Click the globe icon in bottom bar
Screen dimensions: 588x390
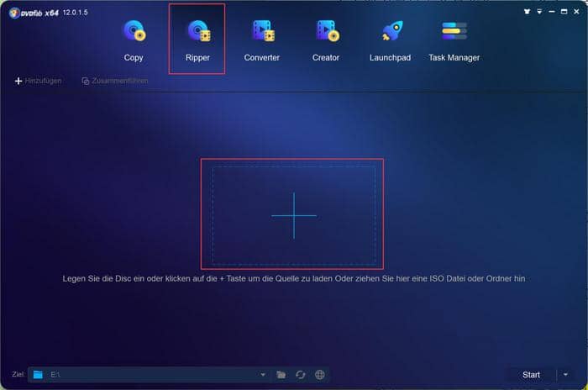tap(320, 374)
